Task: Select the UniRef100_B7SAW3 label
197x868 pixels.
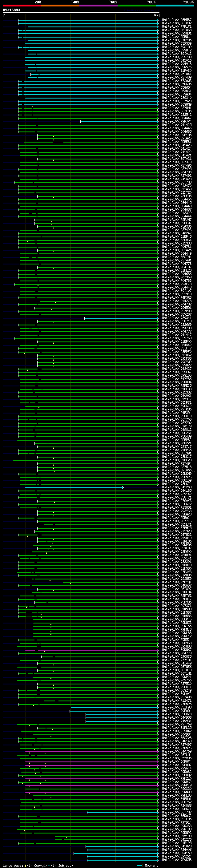Action: 176,81
